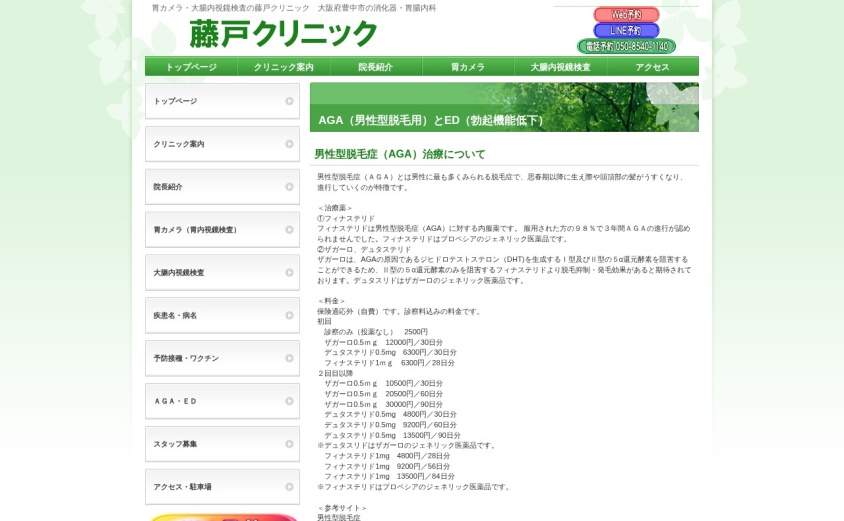Click the AGA（男性型脱毛用）とED page title banner
Image resolution: width=844 pixels, height=521 pixels.
click(504, 107)
